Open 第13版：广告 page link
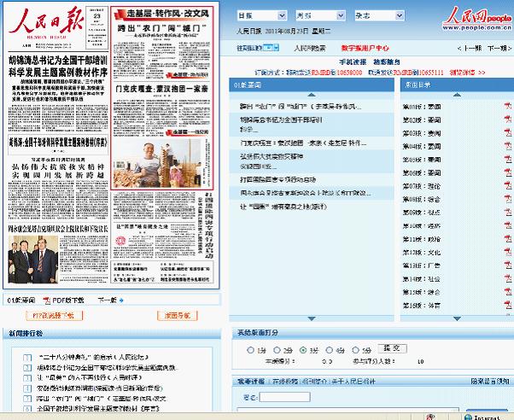 pos(422,265)
